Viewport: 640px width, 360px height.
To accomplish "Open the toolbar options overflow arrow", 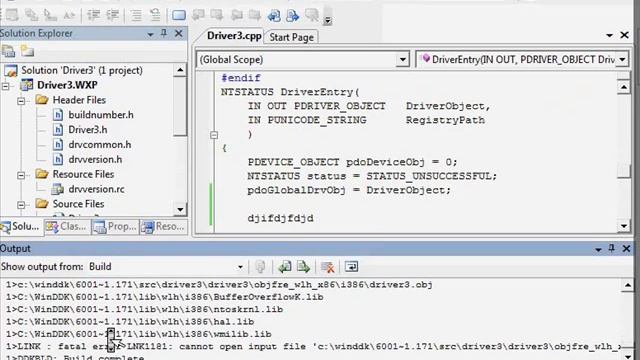I will [327, 20].
